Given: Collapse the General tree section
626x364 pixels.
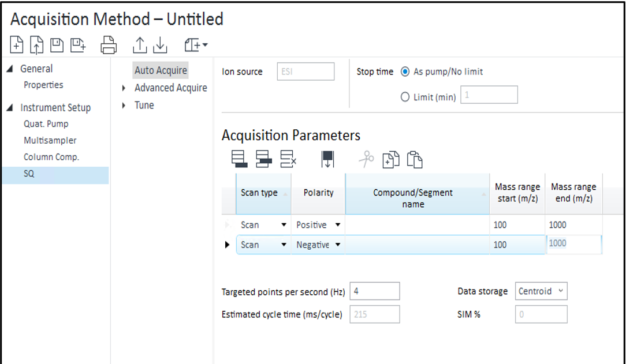Looking at the screenshot, I should (x=10, y=69).
